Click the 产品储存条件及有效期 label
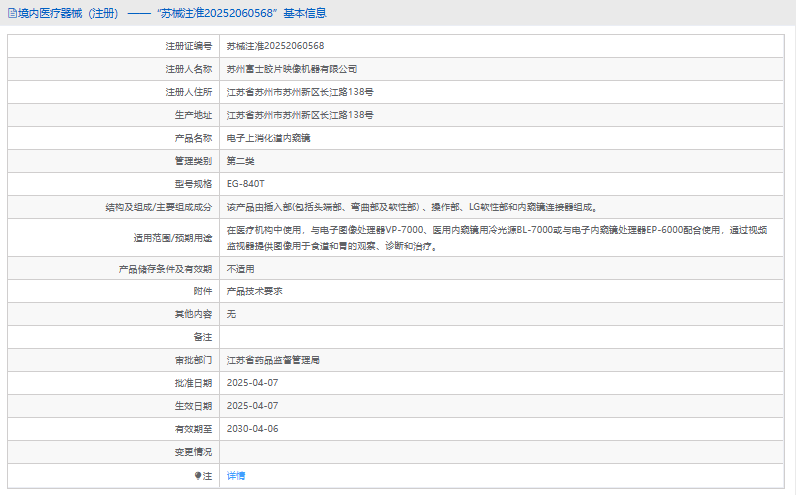 (x=165, y=269)
